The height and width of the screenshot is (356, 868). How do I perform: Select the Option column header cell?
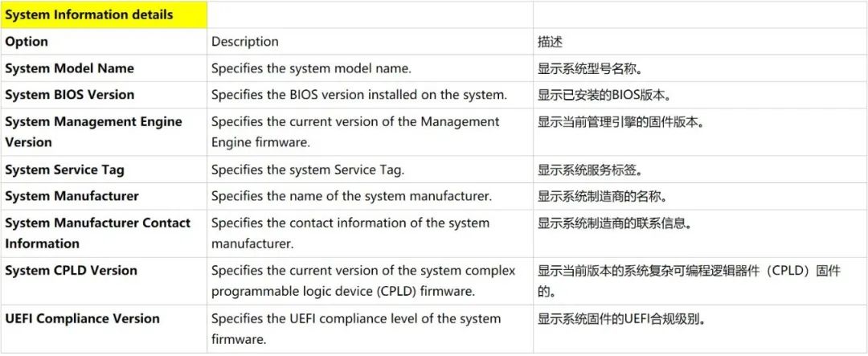pos(104,42)
